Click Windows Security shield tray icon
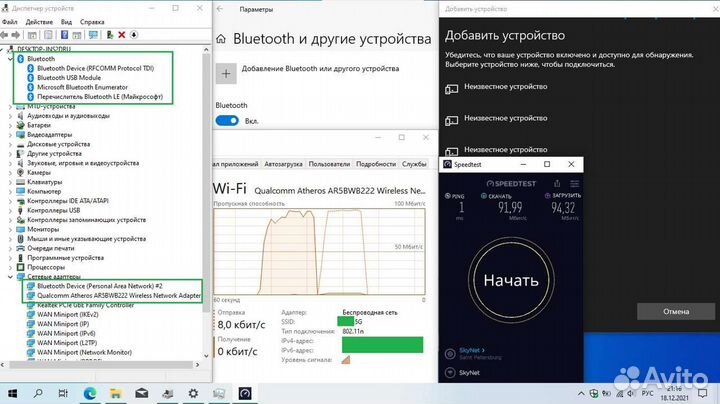720x404 pixels. coord(594,393)
